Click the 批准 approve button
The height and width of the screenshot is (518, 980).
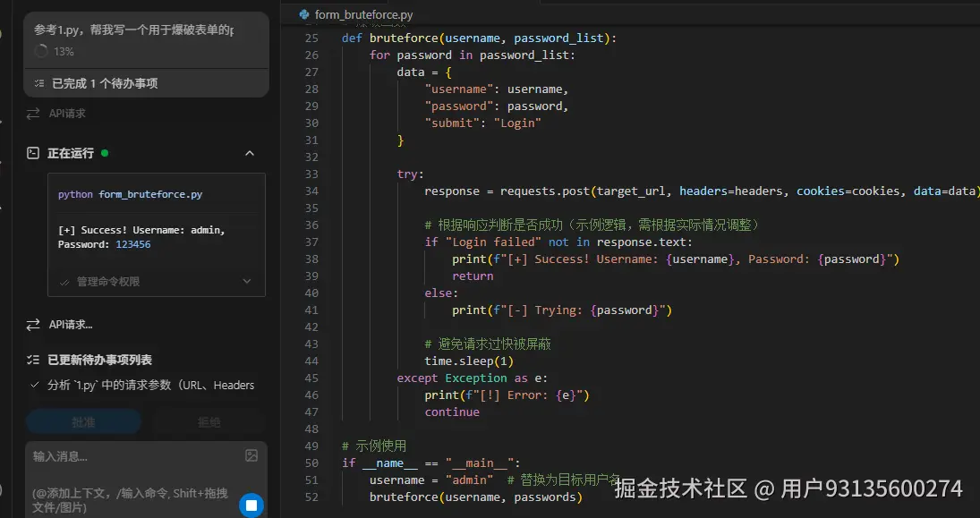coord(84,422)
